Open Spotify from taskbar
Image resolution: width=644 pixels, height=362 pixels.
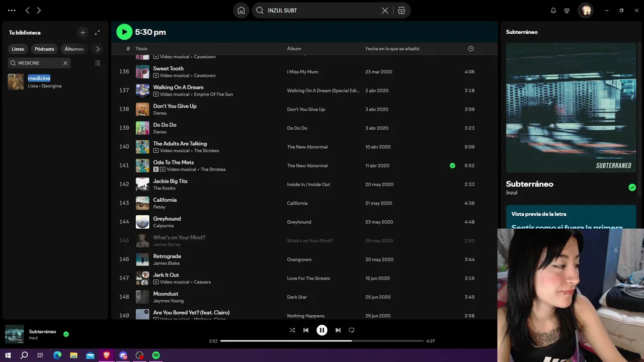coord(156,355)
